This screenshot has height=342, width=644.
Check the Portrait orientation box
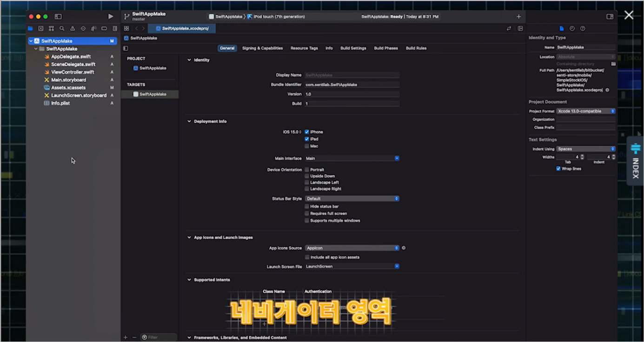(x=307, y=170)
